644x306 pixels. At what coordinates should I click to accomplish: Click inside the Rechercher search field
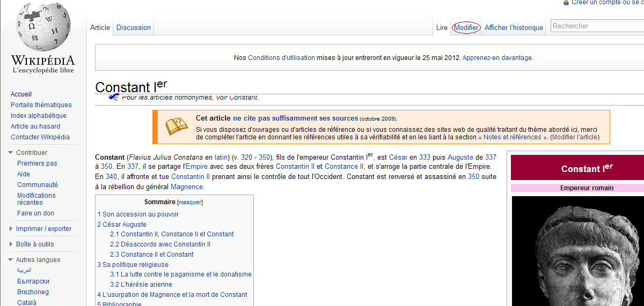[x=597, y=26]
